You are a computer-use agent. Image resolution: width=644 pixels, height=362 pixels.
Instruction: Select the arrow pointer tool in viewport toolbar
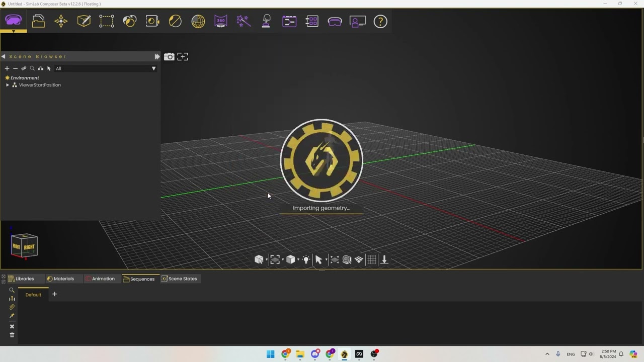click(x=318, y=259)
